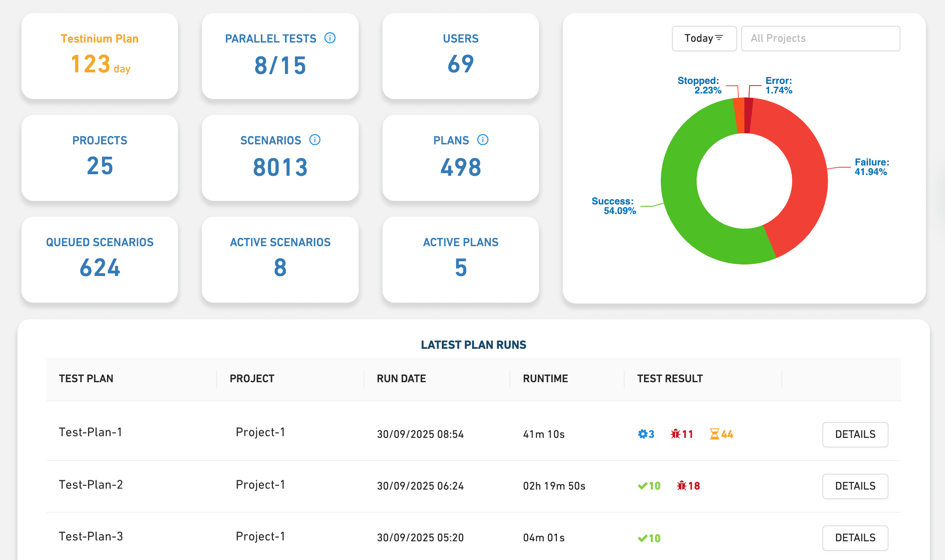Viewport: 945px width, 560px height.
Task: Sort the table by Runtime
Action: (x=546, y=378)
